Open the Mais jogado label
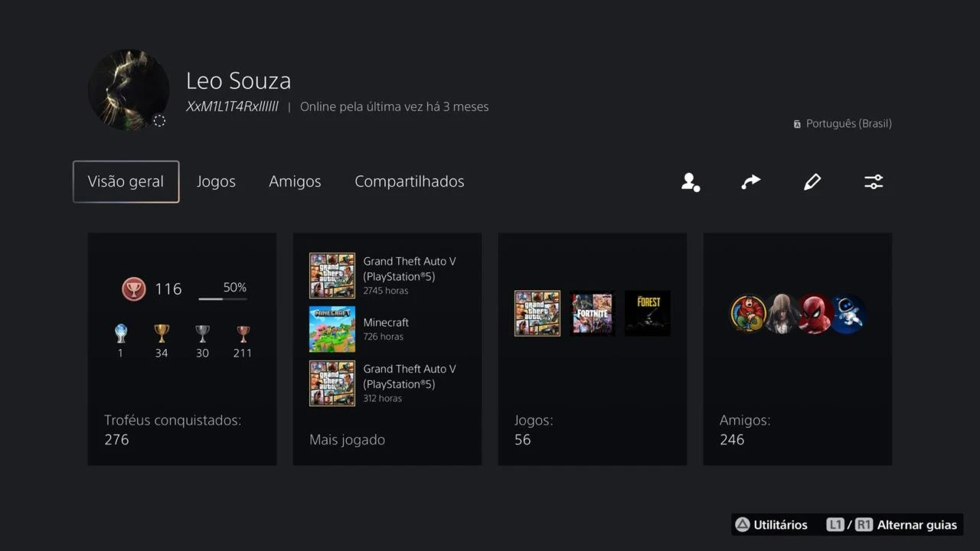980x551 pixels. pyautogui.click(x=347, y=439)
